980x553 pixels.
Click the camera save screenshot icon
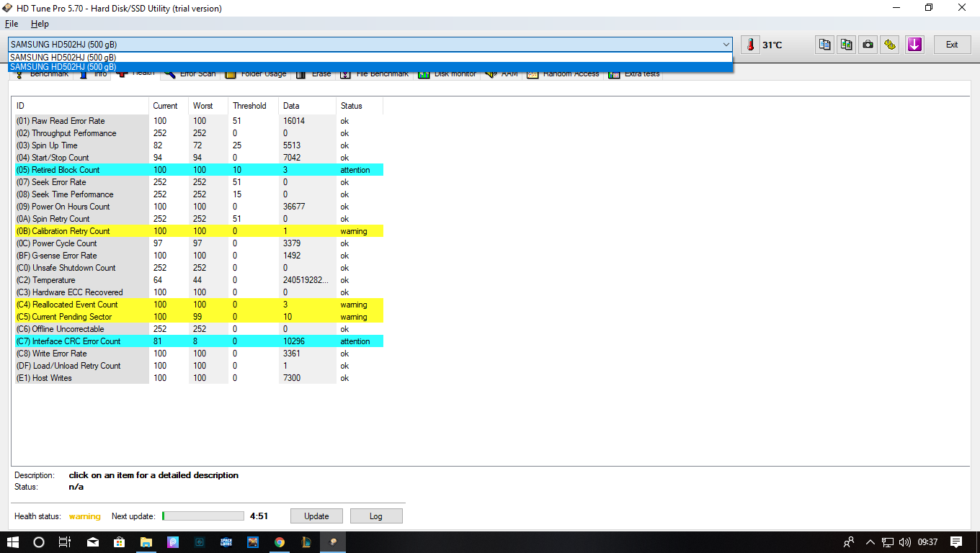[x=868, y=45]
